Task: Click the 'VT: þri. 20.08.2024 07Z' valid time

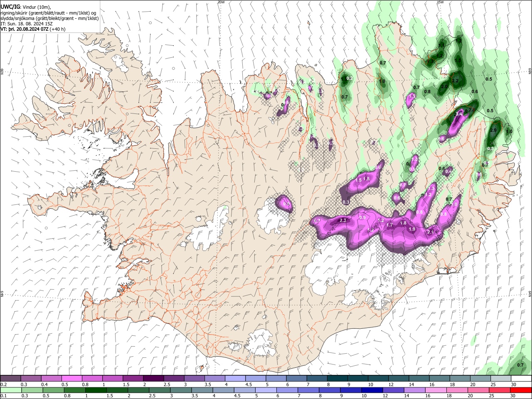Action: pyautogui.click(x=25, y=29)
